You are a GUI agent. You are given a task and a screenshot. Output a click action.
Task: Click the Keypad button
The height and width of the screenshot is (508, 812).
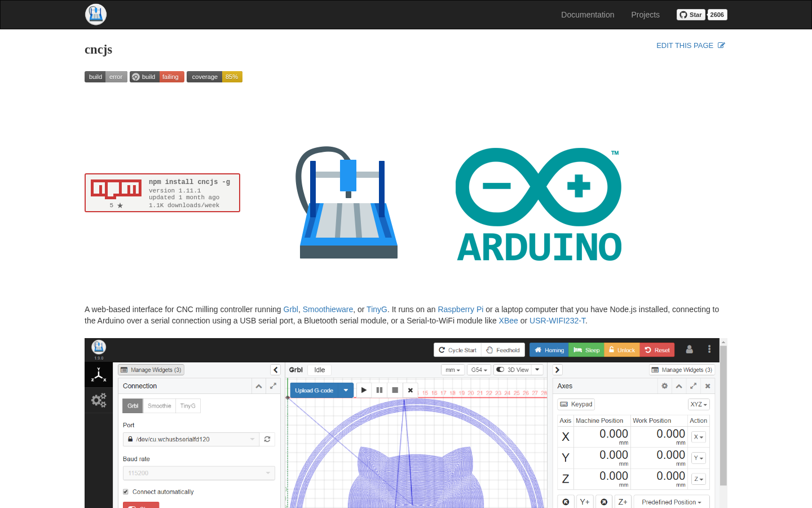click(576, 404)
